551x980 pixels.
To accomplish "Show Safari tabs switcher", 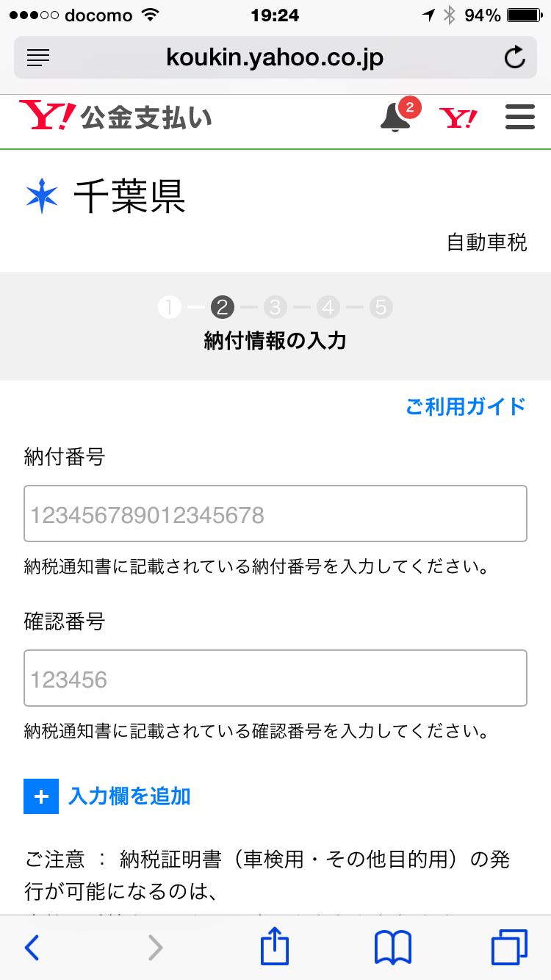I will (509, 948).
